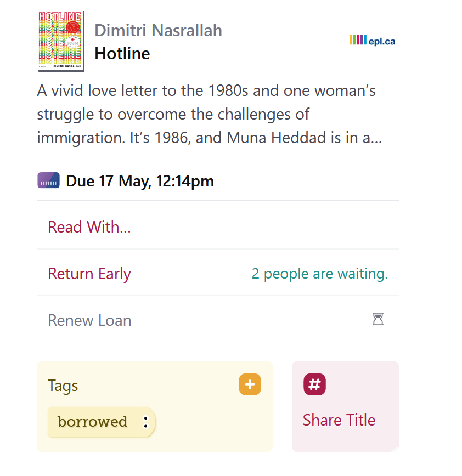Select the Due 17 May date text
The width and height of the screenshot is (462, 476).
coord(140,181)
